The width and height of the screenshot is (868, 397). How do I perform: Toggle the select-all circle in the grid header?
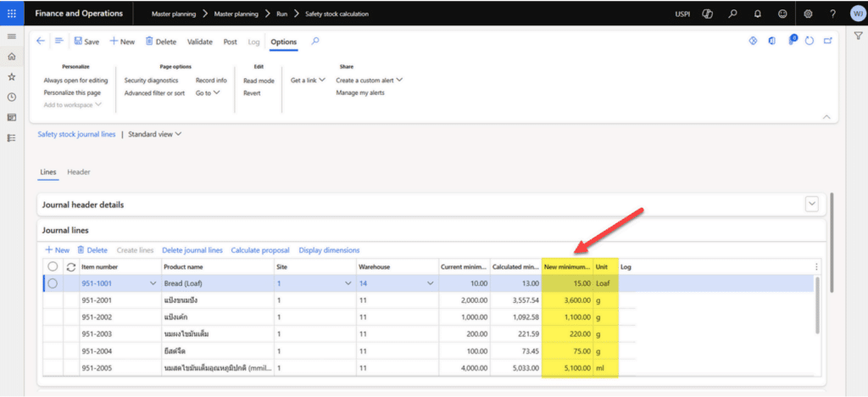tap(53, 267)
